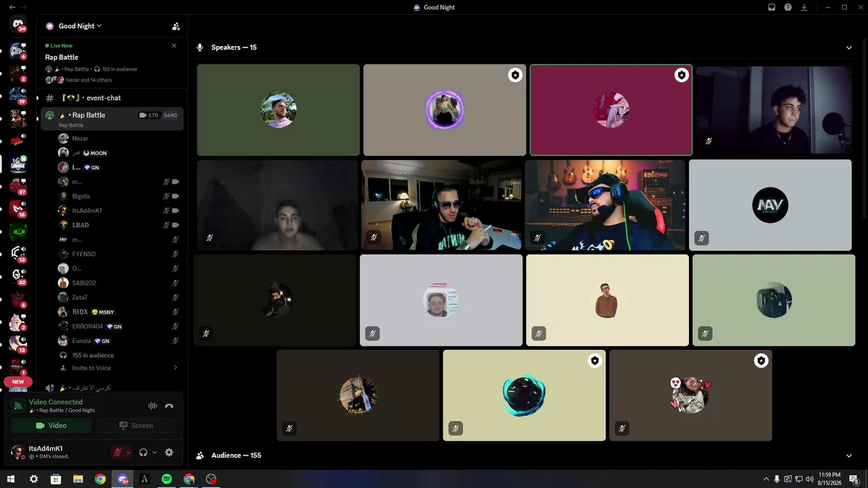Open noise suppression options icon
The image size is (868, 488).
tap(153, 406)
